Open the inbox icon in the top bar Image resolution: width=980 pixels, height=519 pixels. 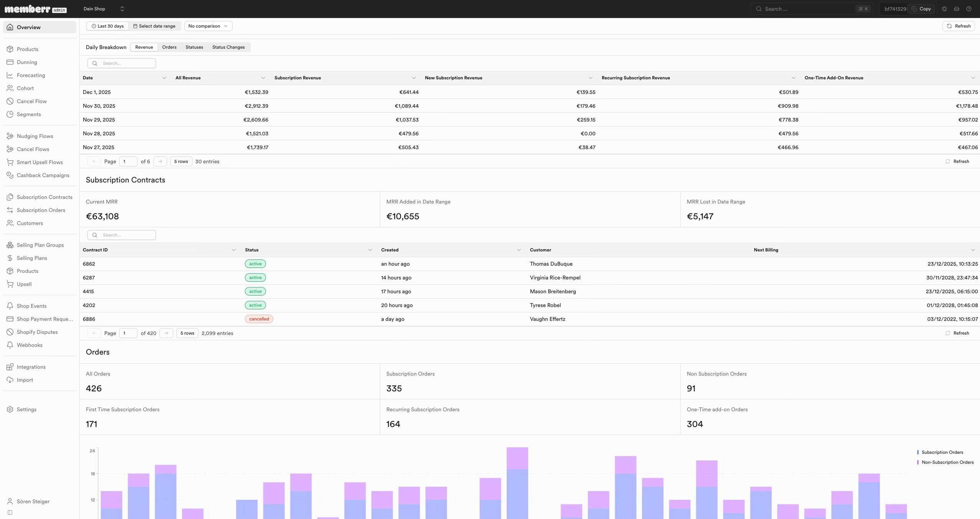[x=957, y=9]
